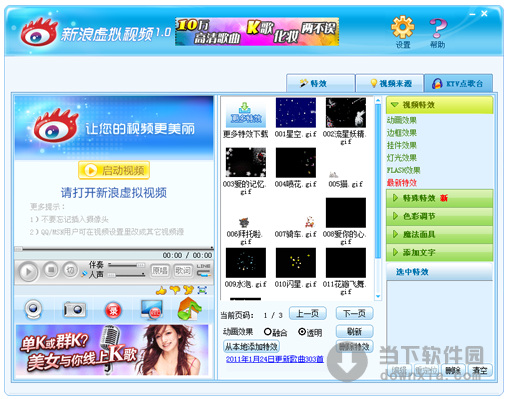
Task: Click the fullscreen frame icon
Action: (202, 290)
